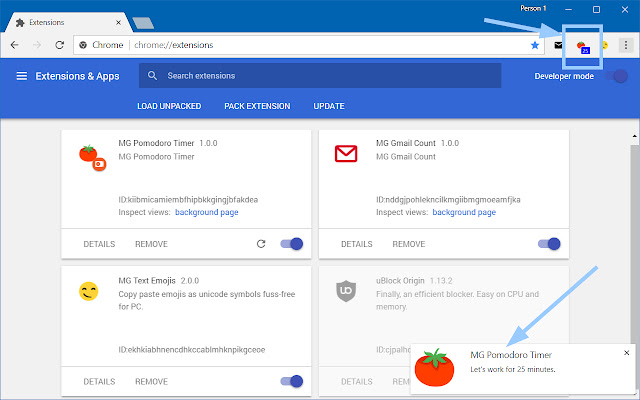Disable the MG Gmail Count extension
Viewport: 640px width, 400px height.
(549, 244)
